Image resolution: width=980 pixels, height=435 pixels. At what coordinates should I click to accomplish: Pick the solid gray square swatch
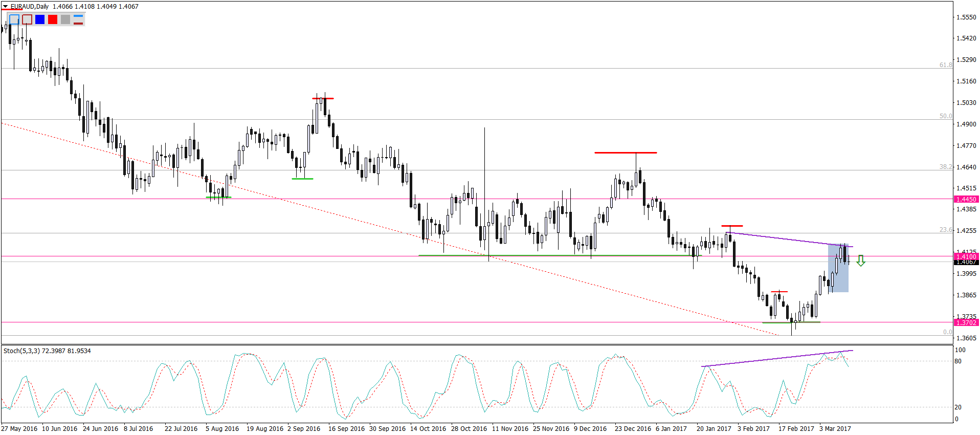pyautogui.click(x=65, y=19)
